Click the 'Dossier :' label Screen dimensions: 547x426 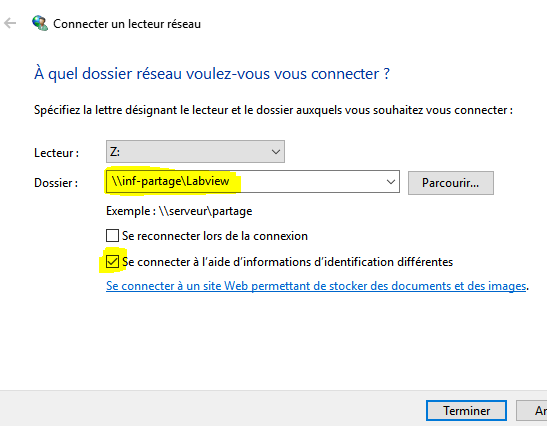(56, 183)
